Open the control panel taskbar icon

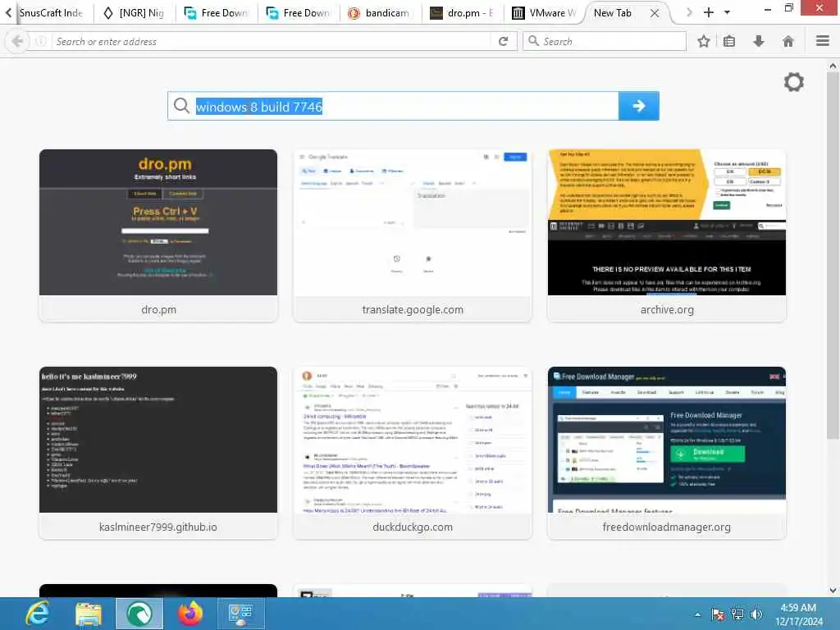tap(240, 614)
